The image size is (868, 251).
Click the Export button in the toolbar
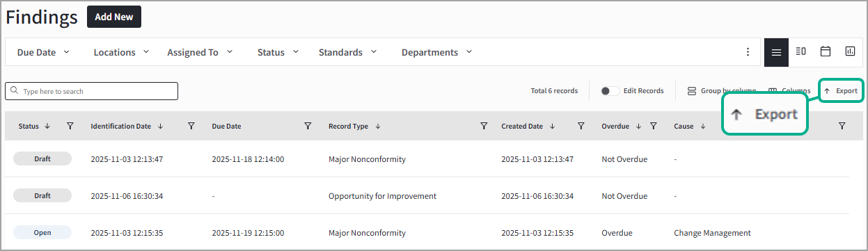pos(841,91)
